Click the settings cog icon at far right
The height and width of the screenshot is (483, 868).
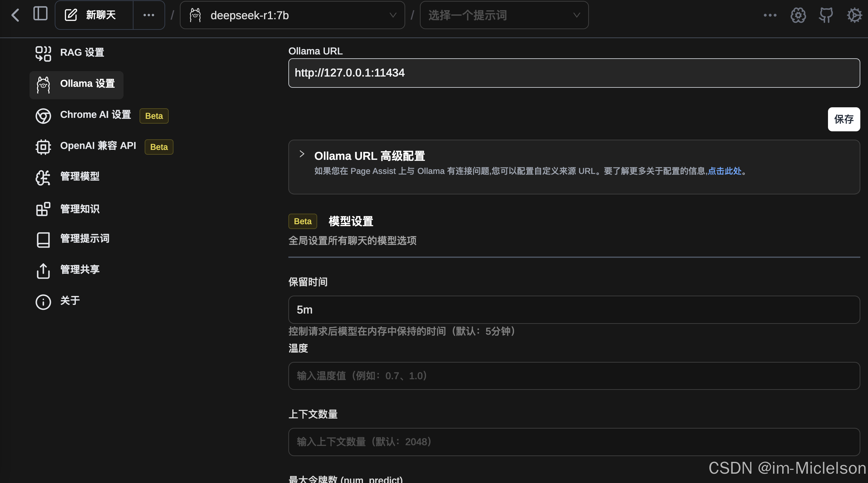[854, 15]
